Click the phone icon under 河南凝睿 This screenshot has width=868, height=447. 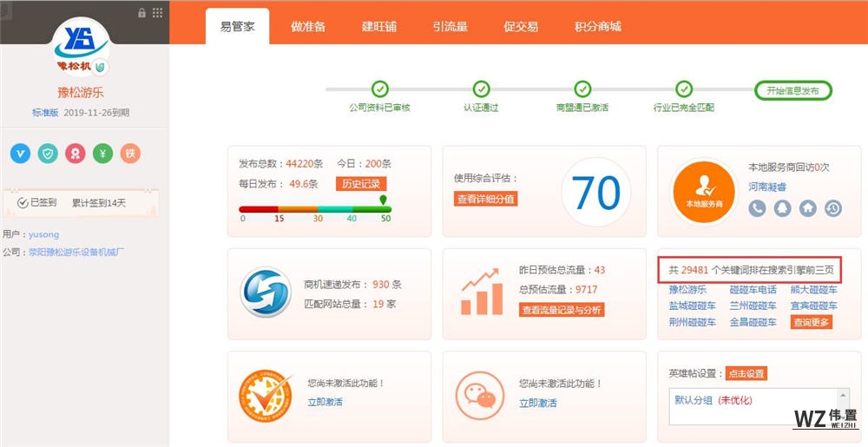757,208
